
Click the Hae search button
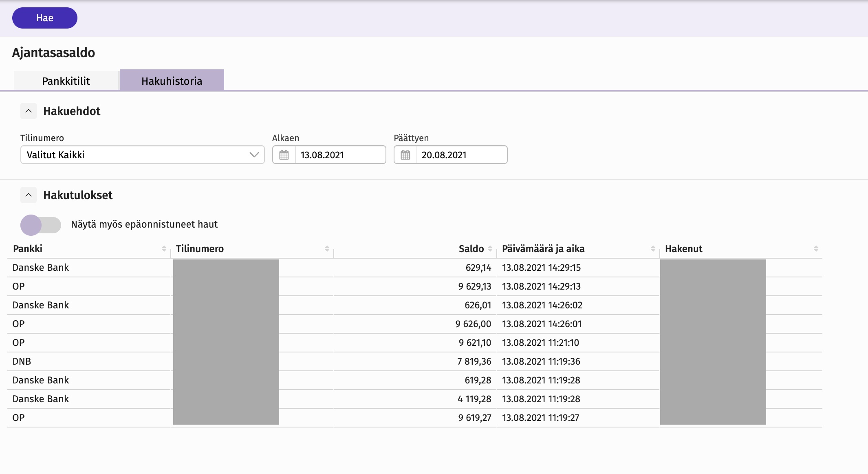45,18
